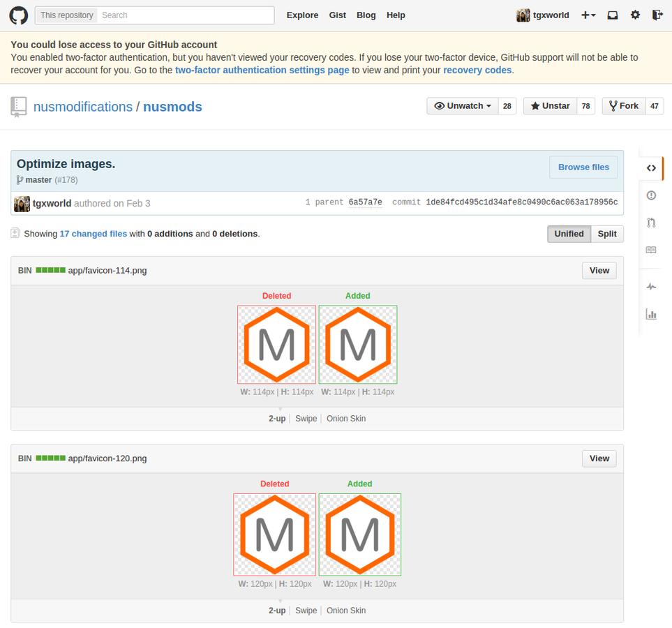Screen dimensions: 672x628
Task: Select Onion Skin mode for favicon-120.png
Action: click(346, 611)
